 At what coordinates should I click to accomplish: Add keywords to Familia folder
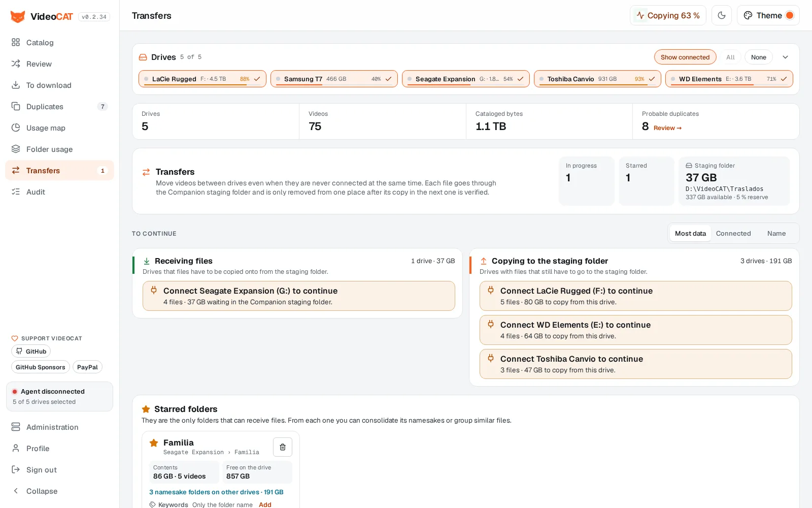[x=265, y=504]
